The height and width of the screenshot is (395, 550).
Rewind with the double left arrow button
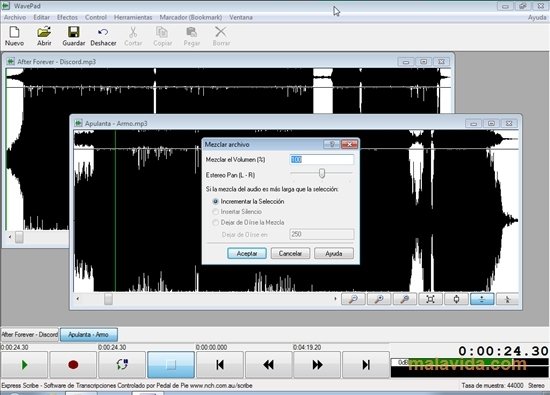coord(268,365)
